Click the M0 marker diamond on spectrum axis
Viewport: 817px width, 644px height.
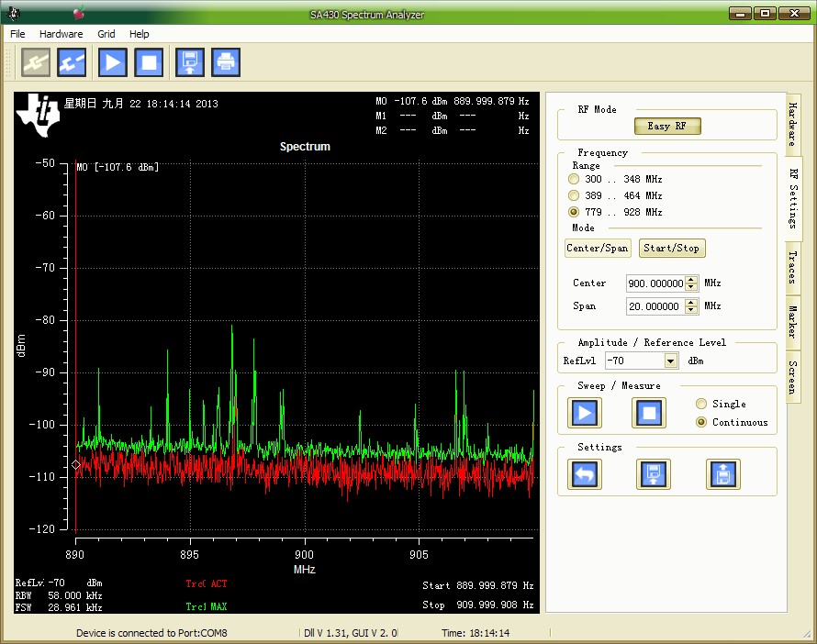76,465
